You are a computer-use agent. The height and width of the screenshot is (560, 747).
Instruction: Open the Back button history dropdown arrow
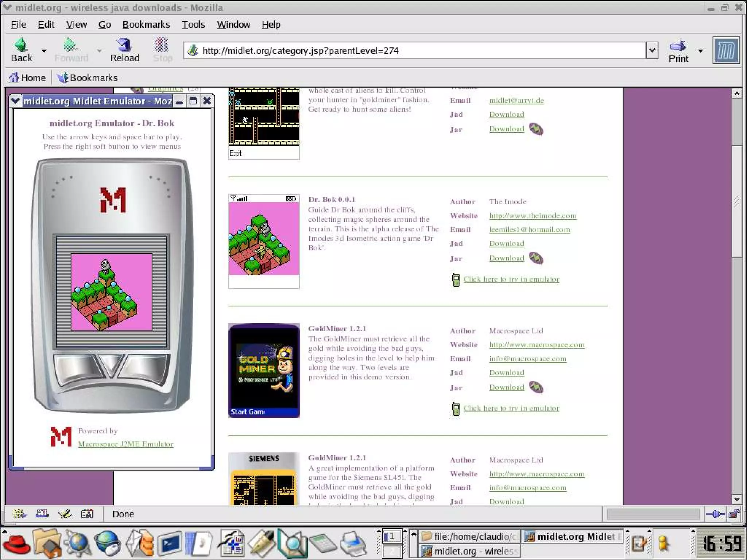(44, 51)
